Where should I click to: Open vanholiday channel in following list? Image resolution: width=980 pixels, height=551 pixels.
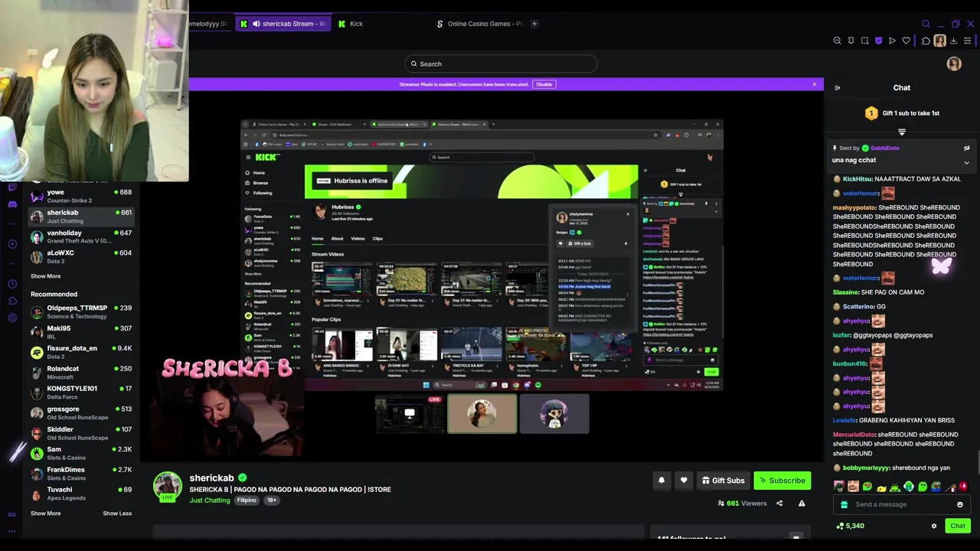tap(81, 236)
